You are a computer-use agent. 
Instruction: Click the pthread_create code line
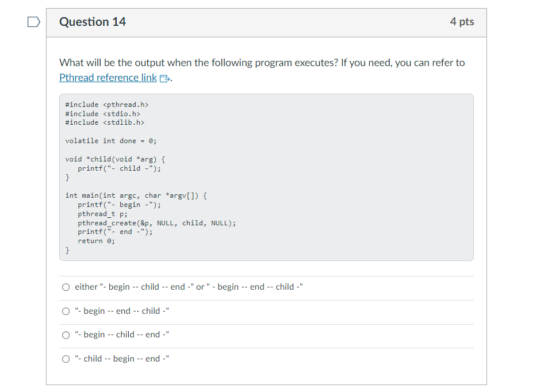[x=156, y=223]
